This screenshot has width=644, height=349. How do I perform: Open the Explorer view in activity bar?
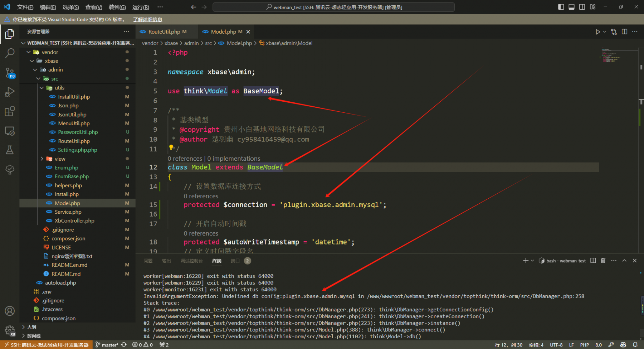tap(10, 34)
